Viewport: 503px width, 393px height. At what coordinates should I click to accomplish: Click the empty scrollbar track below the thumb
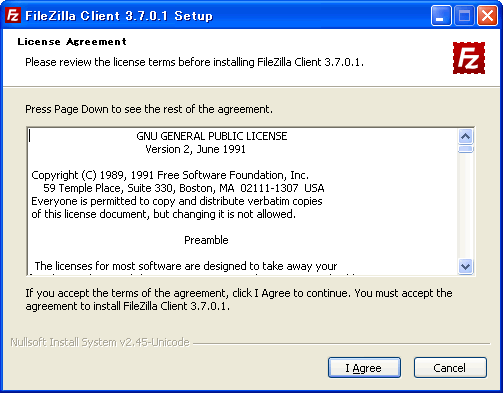465,206
